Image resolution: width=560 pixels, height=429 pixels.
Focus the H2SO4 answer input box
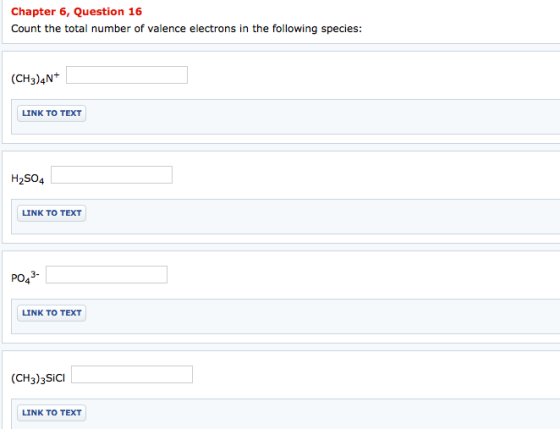click(x=112, y=175)
